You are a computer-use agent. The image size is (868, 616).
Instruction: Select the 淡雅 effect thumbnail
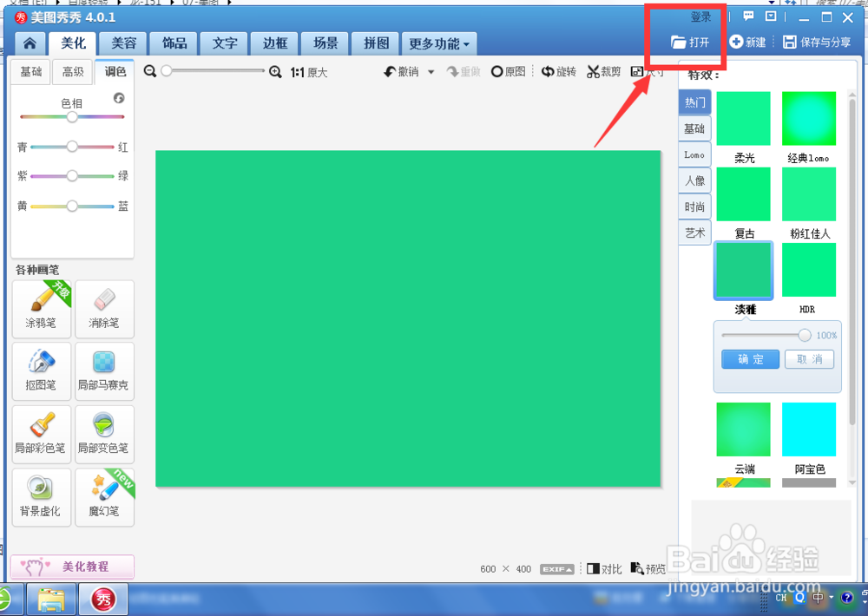[743, 270]
